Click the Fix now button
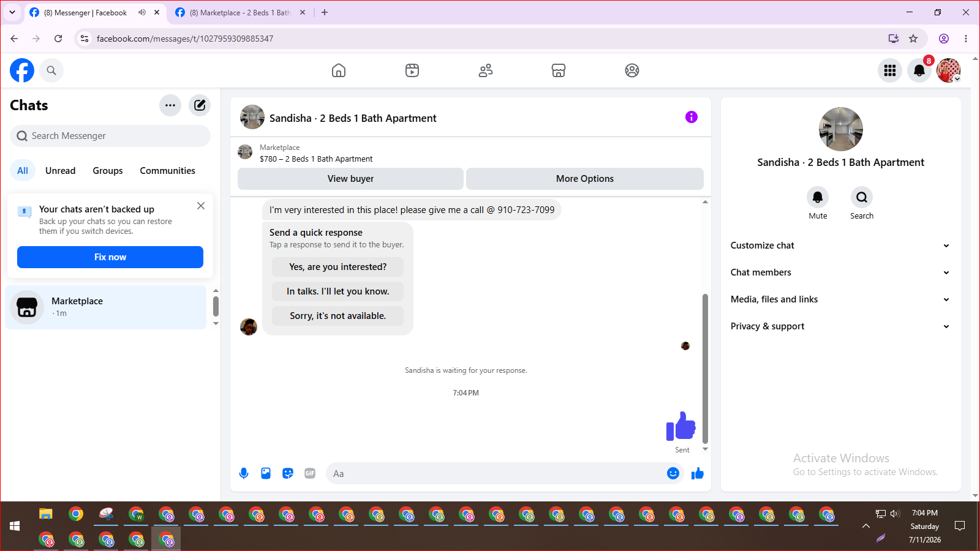 click(110, 257)
